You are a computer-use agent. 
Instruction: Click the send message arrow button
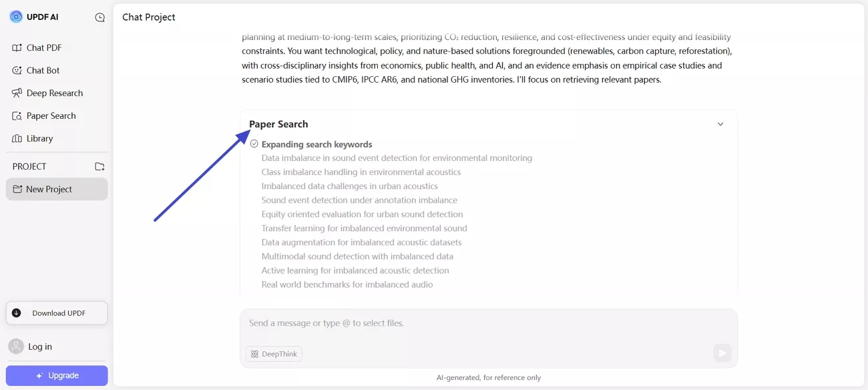click(722, 353)
